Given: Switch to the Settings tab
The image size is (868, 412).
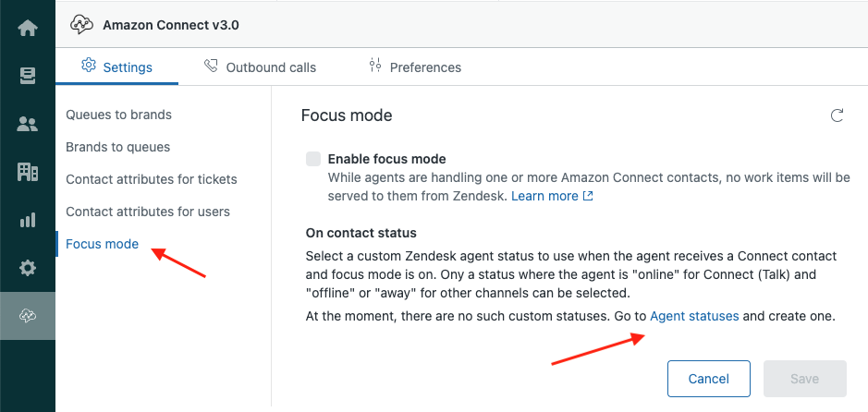Looking at the screenshot, I should coord(116,67).
